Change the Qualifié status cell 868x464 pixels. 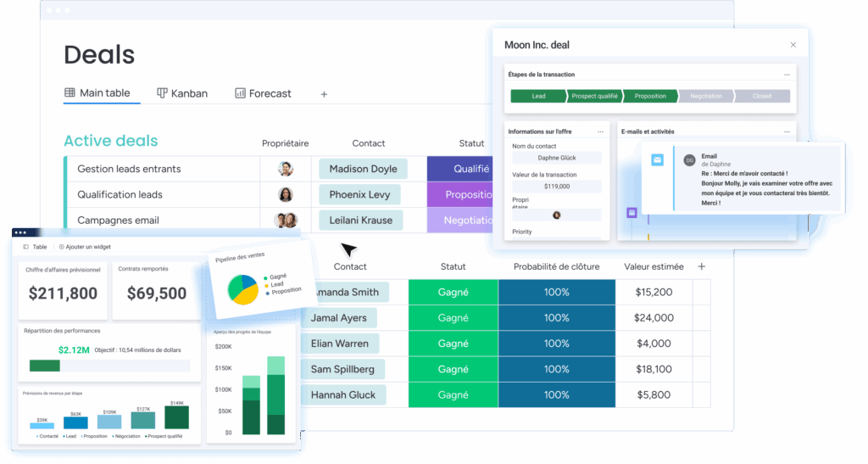coord(460,169)
